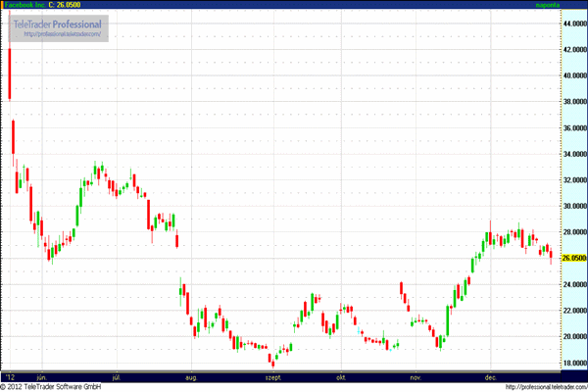Viewport: 588px width, 392px height.
Task: Select the 'júl.' marker on the time axis
Action: pos(117,375)
